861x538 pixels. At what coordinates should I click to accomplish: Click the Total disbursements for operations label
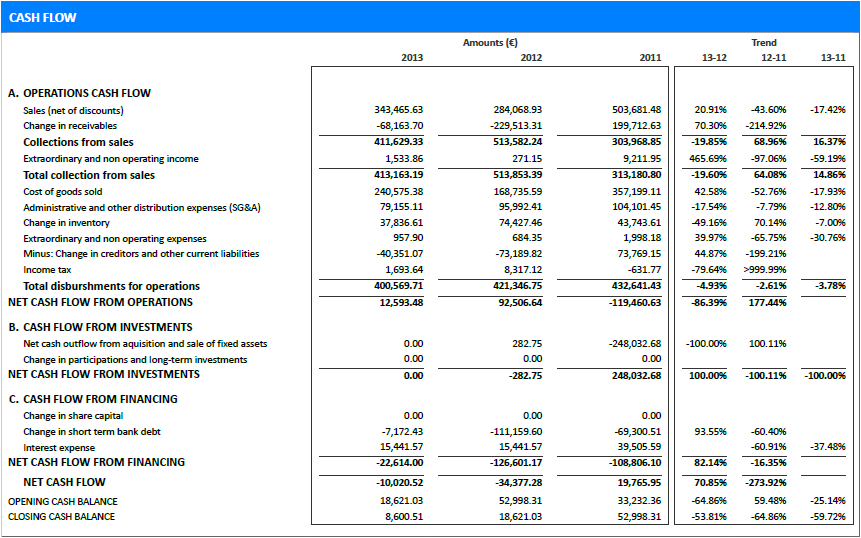111,287
